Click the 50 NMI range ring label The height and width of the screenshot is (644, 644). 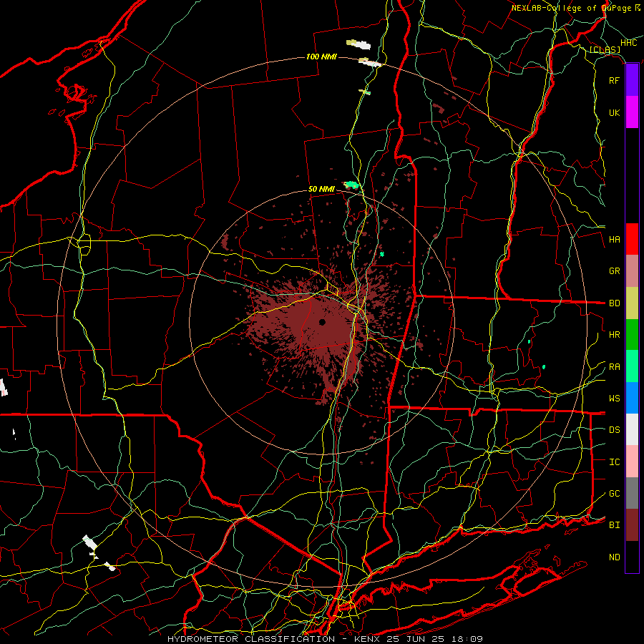[321, 189]
